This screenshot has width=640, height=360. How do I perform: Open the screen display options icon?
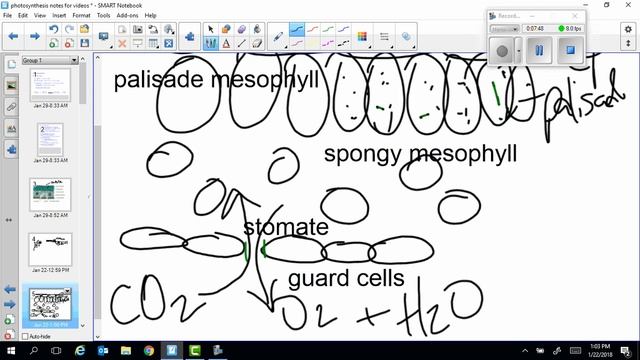tap(104, 37)
